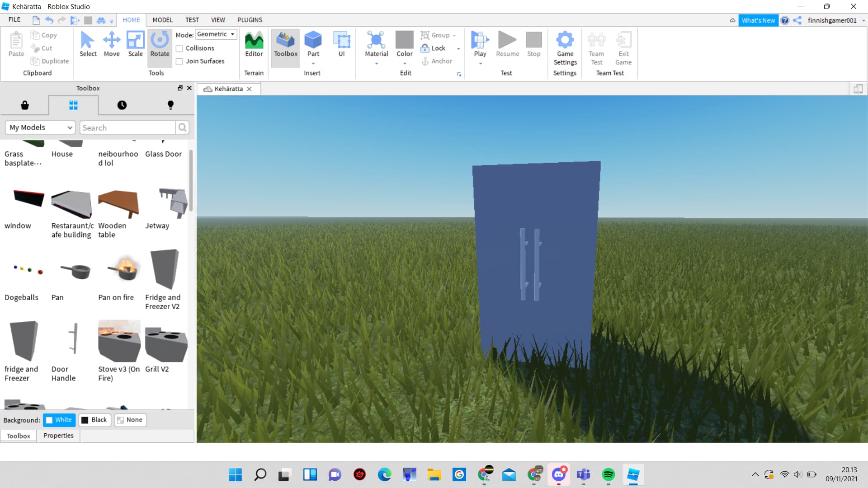
Task: Open the My Models category dropdown
Action: coord(40,127)
